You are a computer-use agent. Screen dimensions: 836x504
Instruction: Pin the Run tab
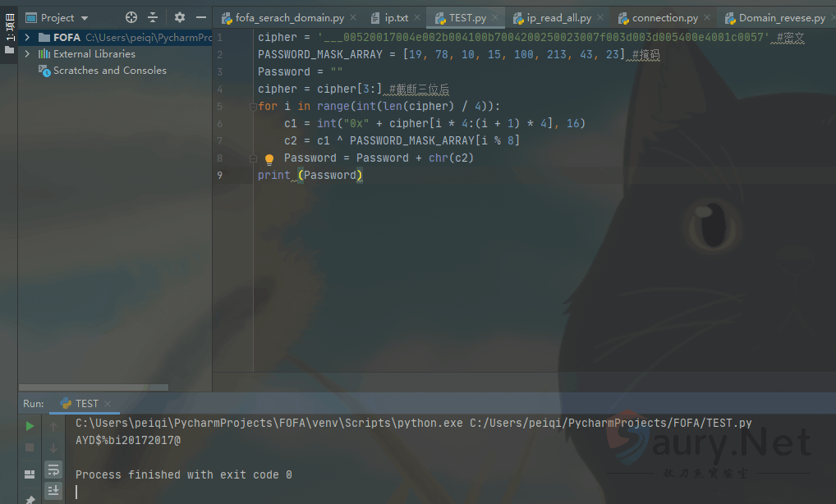(x=30, y=498)
